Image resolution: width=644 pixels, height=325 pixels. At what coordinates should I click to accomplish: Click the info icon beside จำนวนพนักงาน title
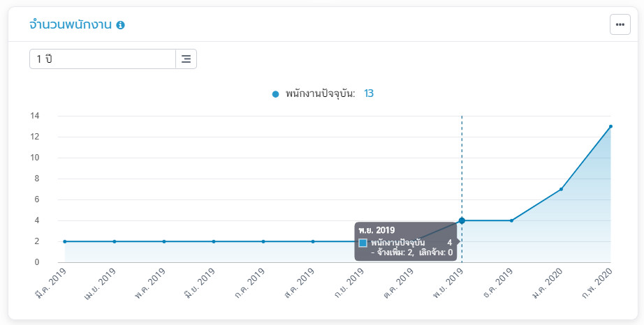click(x=121, y=25)
